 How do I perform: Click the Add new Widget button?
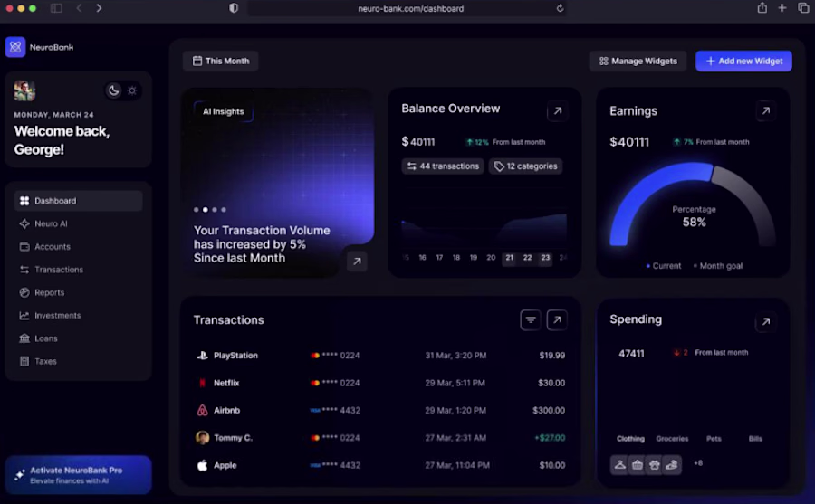point(743,61)
